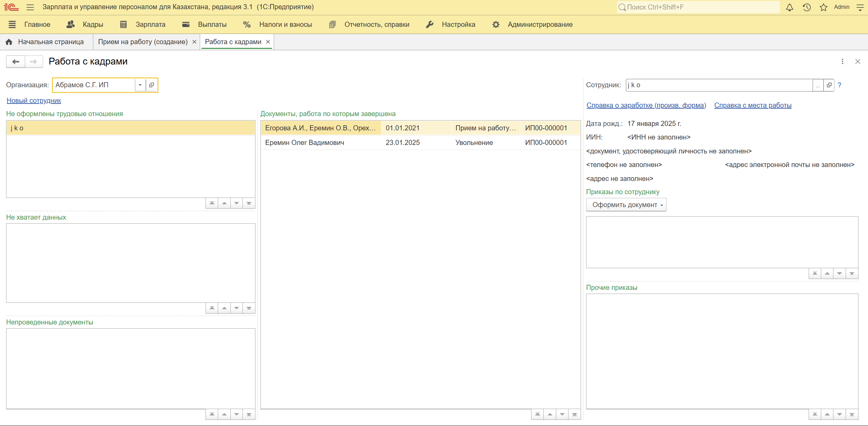Open the Главное section
This screenshot has width=868, height=426.
pos(37,24)
